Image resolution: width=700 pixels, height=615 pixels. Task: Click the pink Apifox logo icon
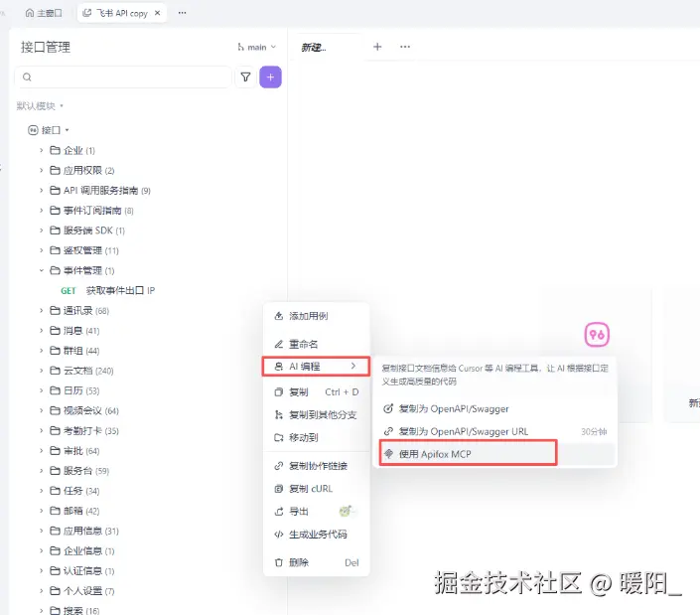[x=597, y=335]
